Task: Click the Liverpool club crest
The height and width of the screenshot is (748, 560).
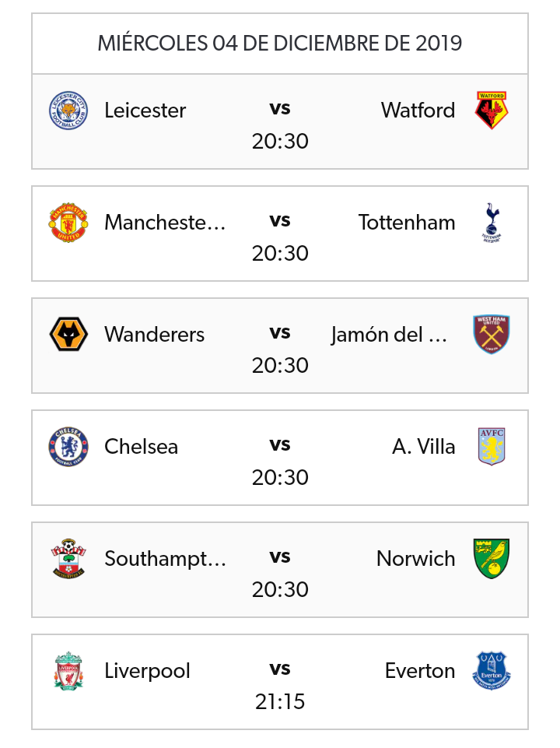Action: coord(68,670)
